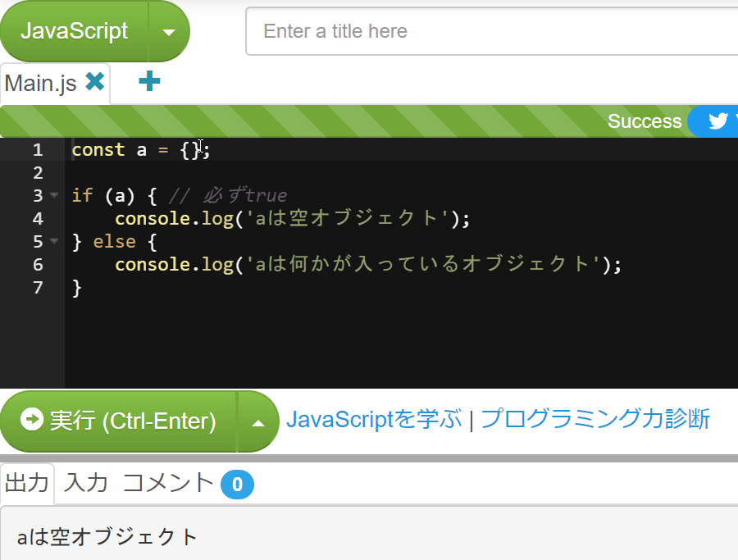Image resolution: width=738 pixels, height=560 pixels.
Task: Click line number 2 in gutter
Action: (38, 173)
